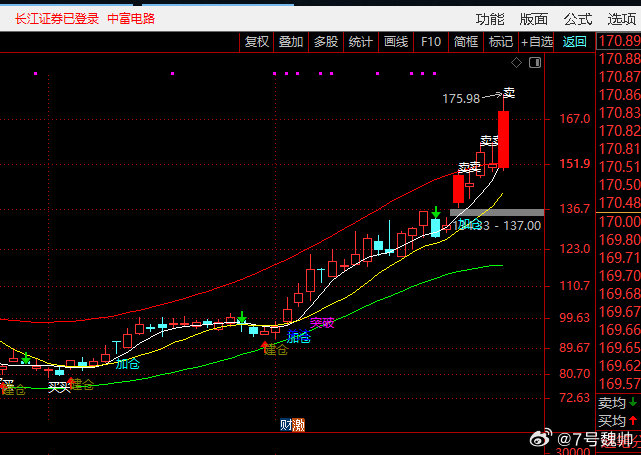
Task: Select the 170.89 price row
Action: pyautogui.click(x=619, y=41)
